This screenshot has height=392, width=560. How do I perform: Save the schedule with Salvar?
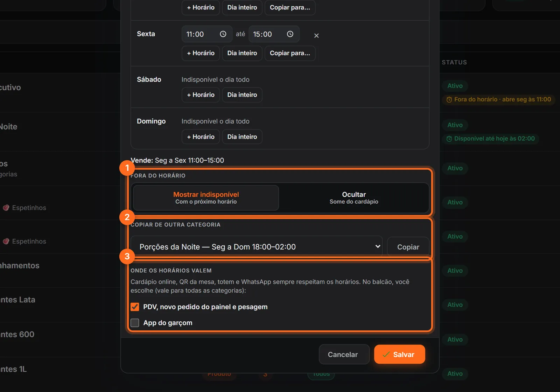click(399, 354)
